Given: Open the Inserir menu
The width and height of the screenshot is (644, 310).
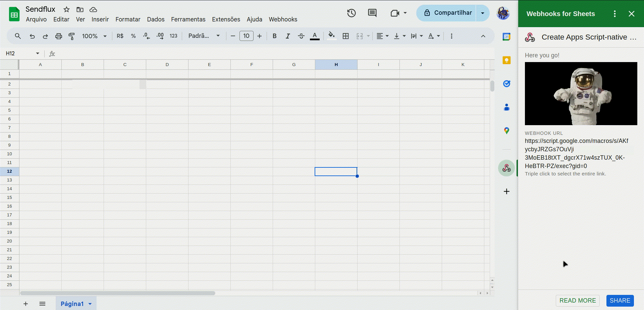Looking at the screenshot, I should [100, 19].
